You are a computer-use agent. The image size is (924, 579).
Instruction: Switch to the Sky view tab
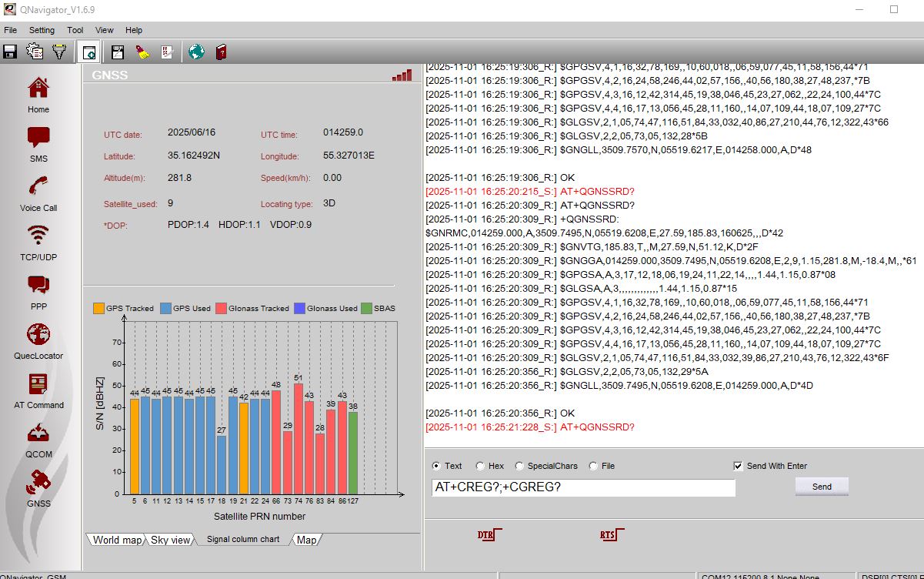tap(170, 540)
